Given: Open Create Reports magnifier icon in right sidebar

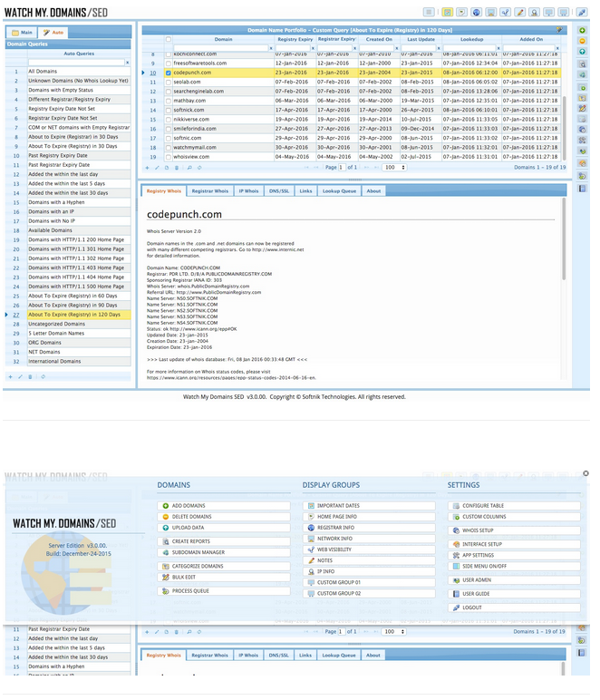Looking at the screenshot, I should tap(582, 63).
